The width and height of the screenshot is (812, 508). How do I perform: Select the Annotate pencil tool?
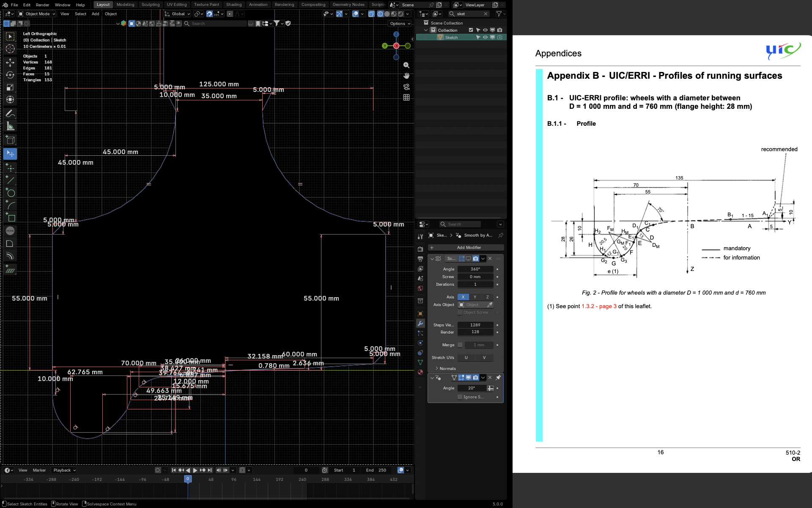tap(10, 113)
